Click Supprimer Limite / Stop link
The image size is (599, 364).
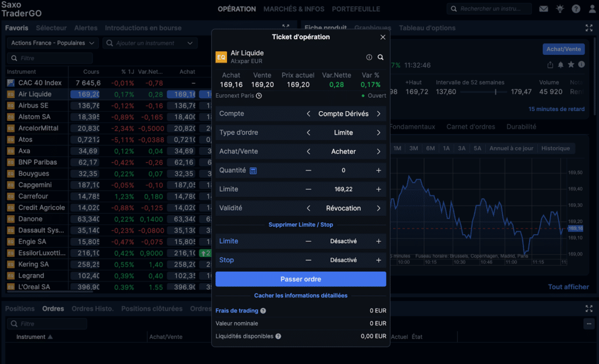301,225
